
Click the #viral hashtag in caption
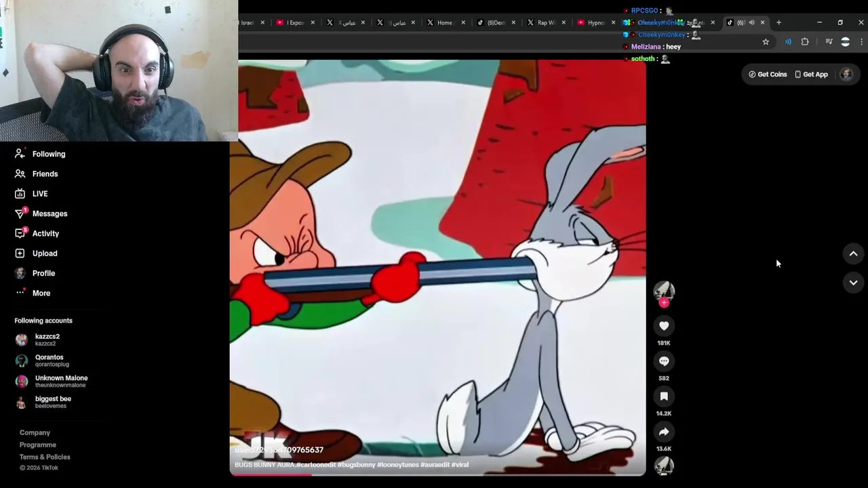pyautogui.click(x=460, y=465)
